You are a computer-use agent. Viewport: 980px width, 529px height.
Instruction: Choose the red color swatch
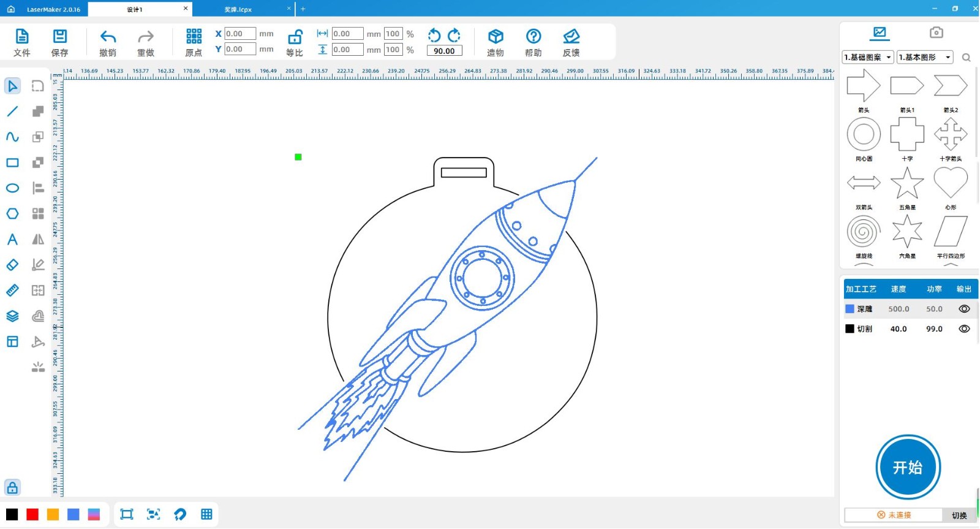click(32, 515)
